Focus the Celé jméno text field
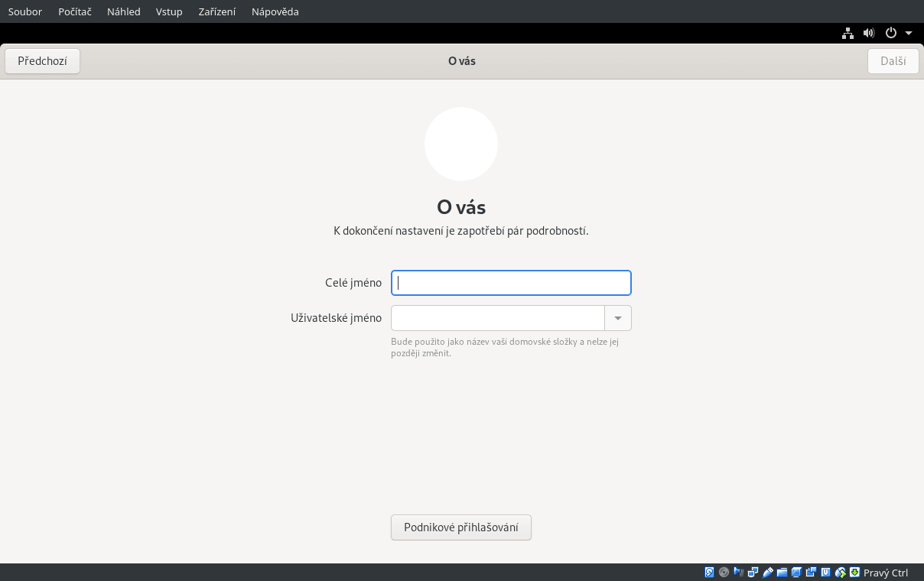This screenshot has height=581, width=924. click(511, 283)
